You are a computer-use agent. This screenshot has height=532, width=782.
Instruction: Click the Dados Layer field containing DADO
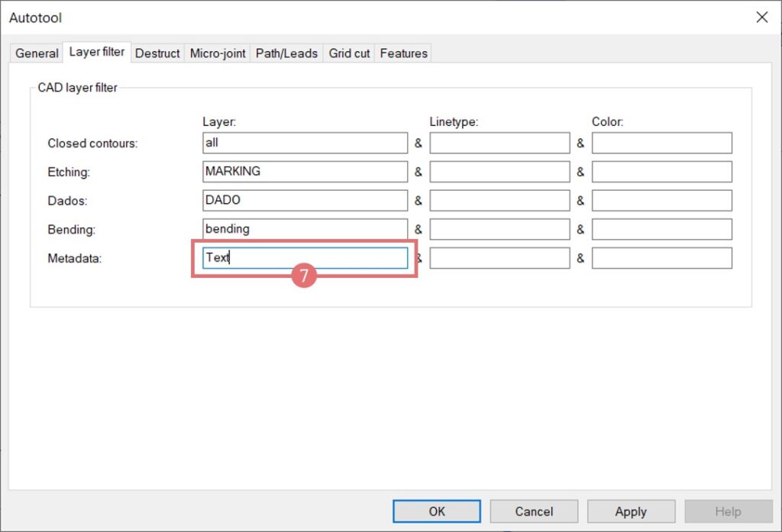coord(305,200)
